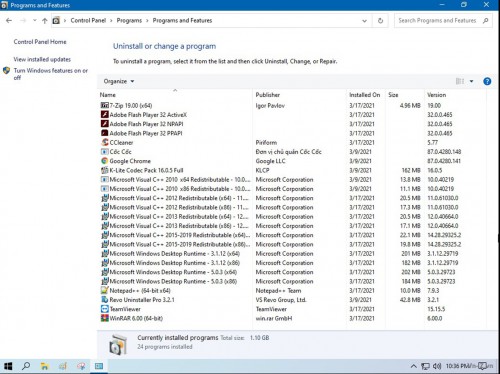500x374 pixels.
Task: Open the Organize dropdown menu
Action: coord(119,81)
